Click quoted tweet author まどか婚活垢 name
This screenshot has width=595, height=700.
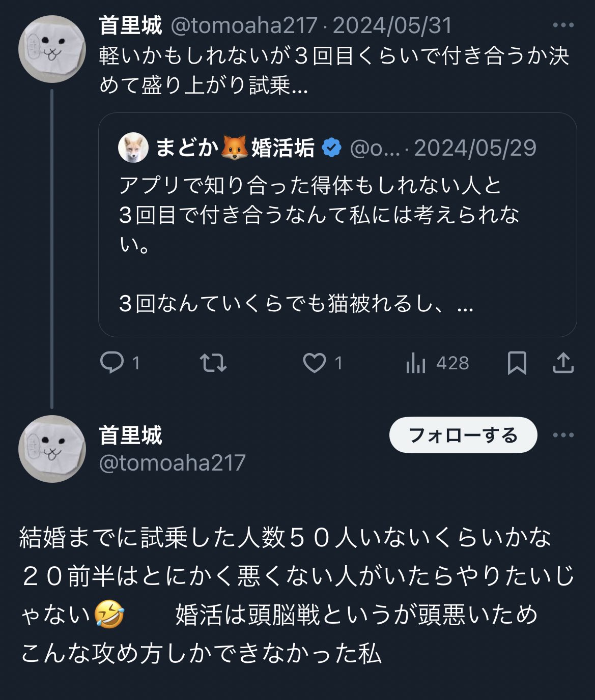pos(234,148)
